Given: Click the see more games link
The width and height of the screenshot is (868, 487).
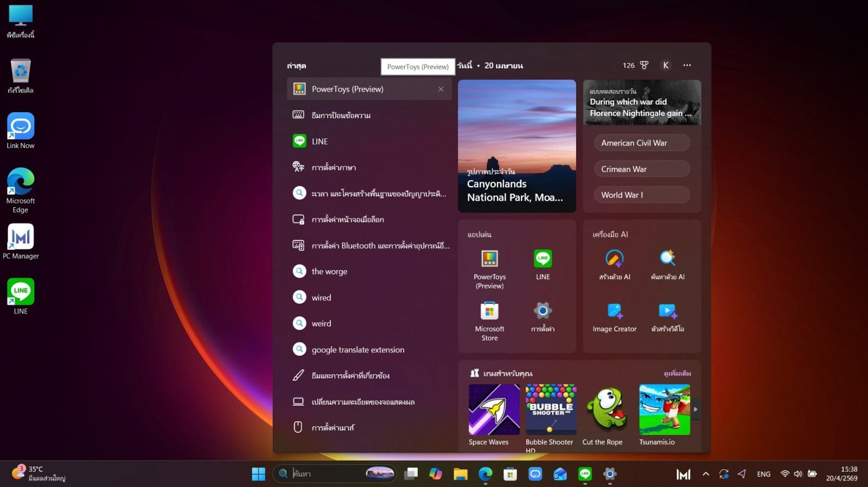Looking at the screenshot, I should pos(677,374).
